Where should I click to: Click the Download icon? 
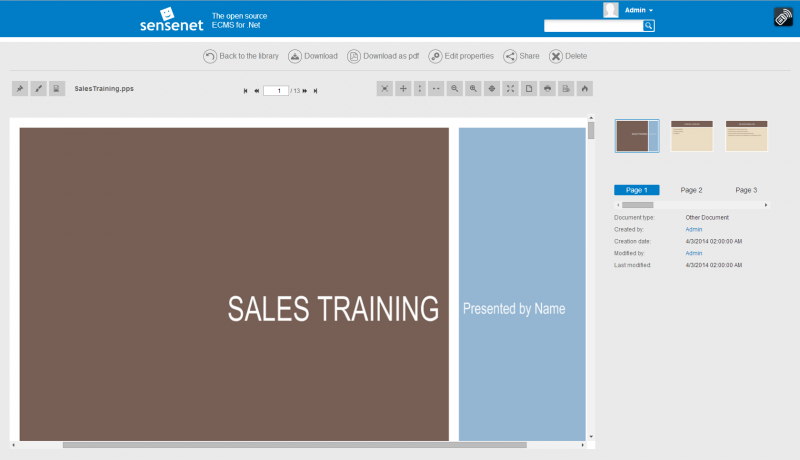coord(295,56)
